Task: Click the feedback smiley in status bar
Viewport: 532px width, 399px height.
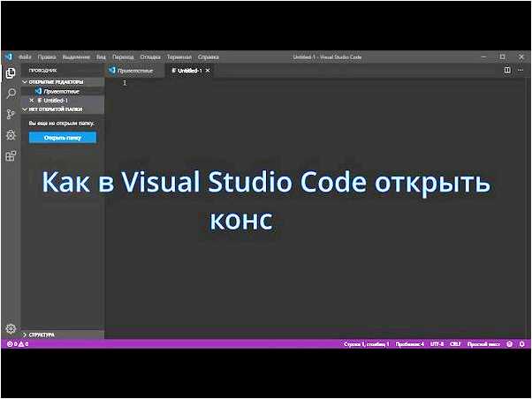Action: point(509,344)
